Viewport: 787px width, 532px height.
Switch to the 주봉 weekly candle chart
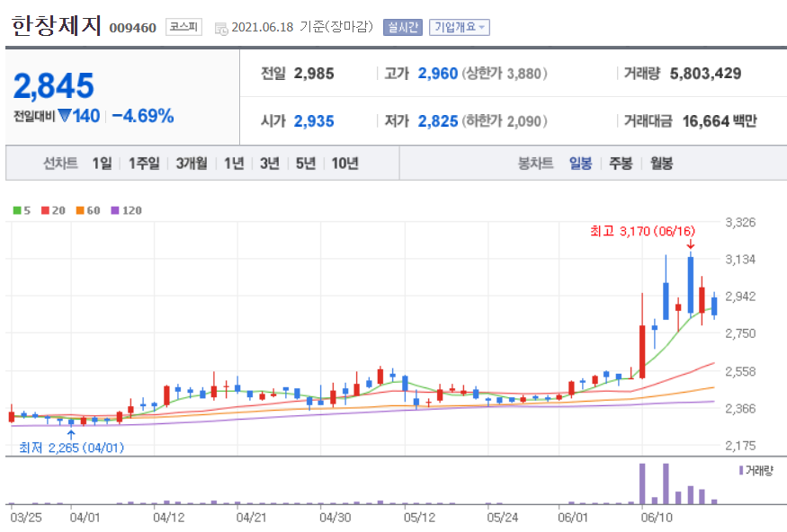[621, 163]
